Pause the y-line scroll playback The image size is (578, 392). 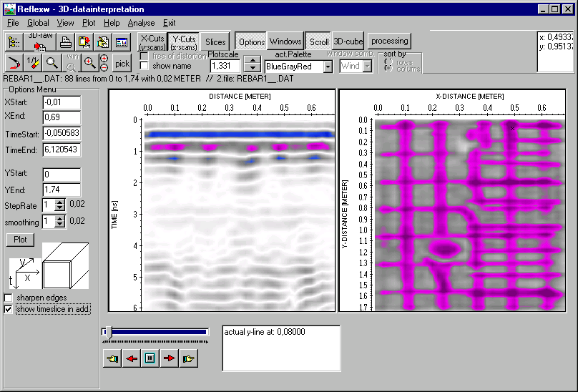point(150,359)
